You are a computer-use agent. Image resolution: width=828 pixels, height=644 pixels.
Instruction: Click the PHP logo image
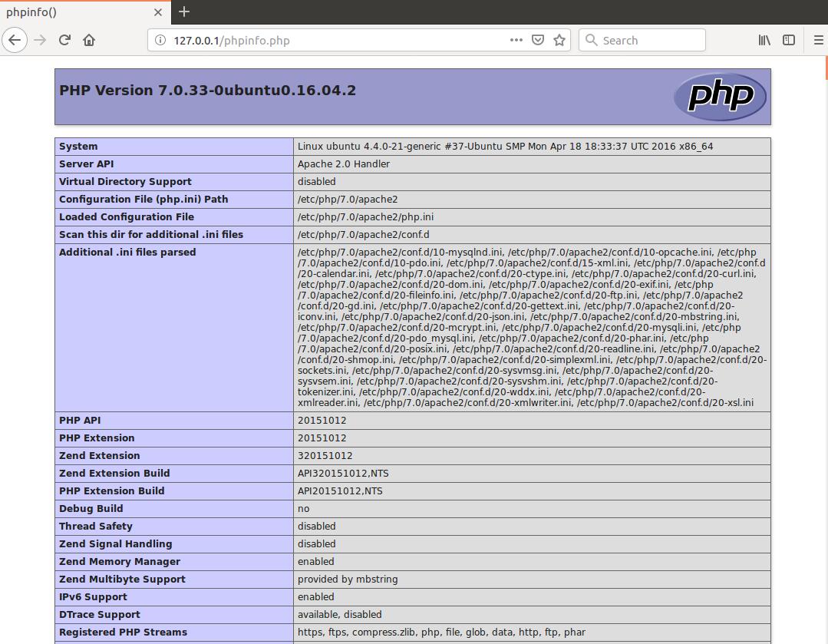pos(720,97)
